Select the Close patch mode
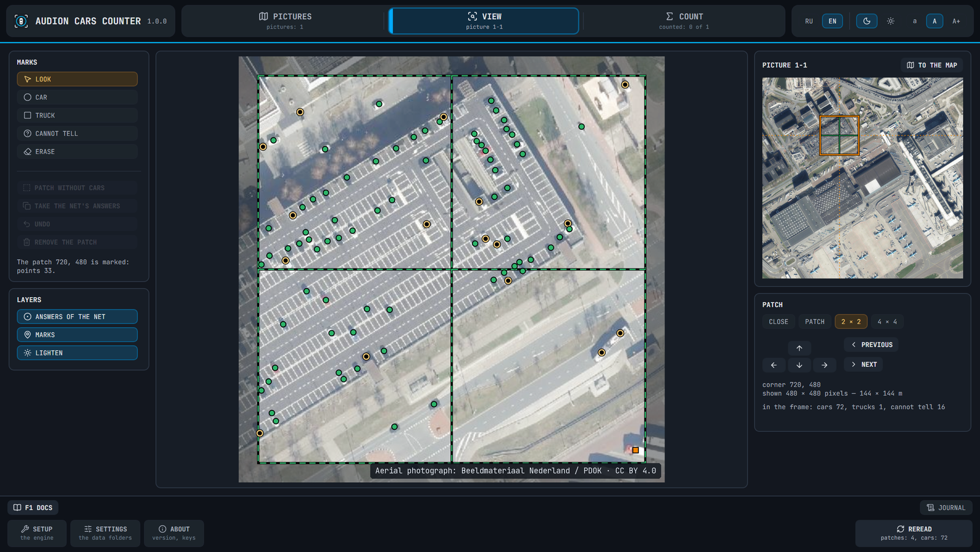 [778, 322]
